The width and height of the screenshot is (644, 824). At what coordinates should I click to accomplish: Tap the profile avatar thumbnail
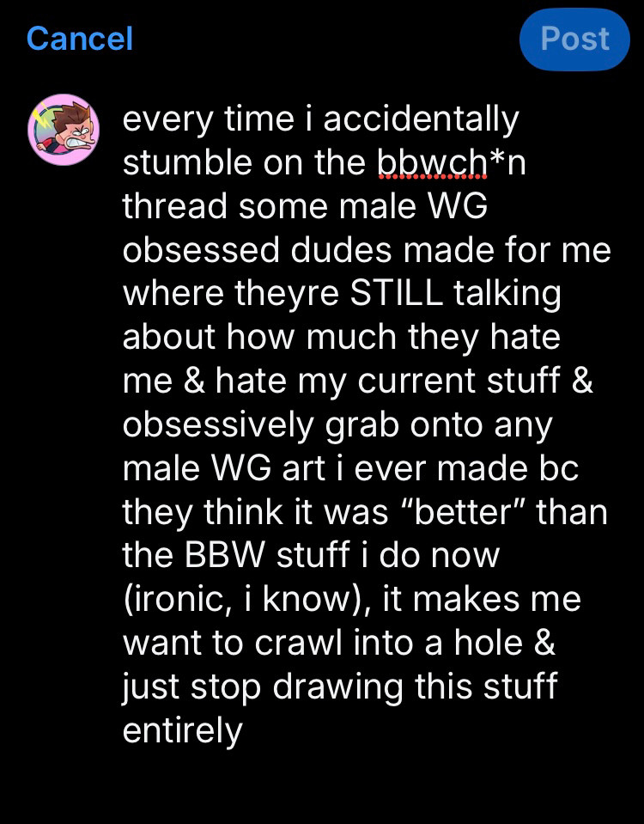point(63,130)
